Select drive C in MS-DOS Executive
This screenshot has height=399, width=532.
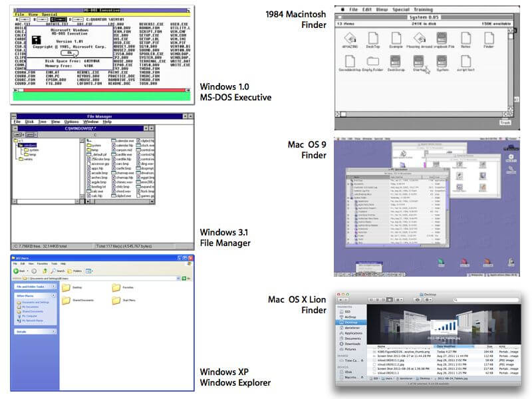pos(59,20)
